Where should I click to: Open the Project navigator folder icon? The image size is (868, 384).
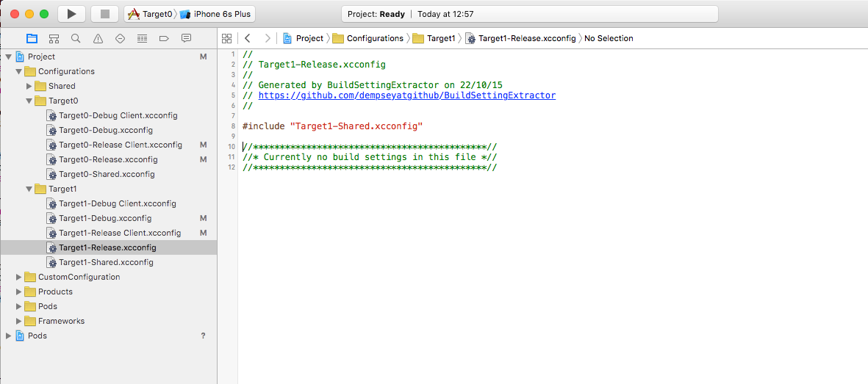point(32,38)
